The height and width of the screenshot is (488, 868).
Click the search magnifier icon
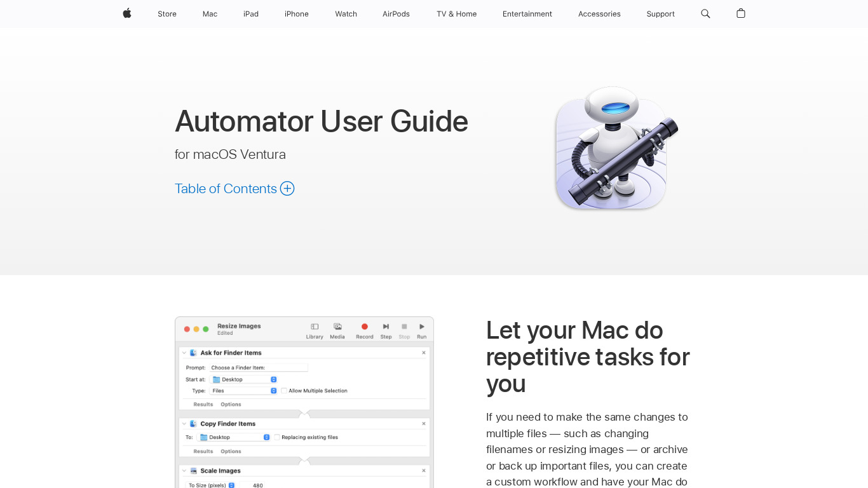pyautogui.click(x=705, y=13)
